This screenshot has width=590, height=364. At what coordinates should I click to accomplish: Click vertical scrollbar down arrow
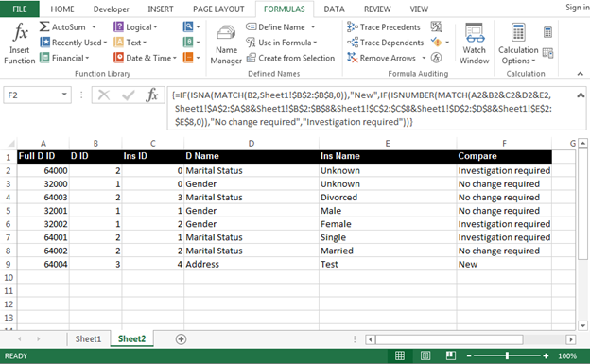click(x=582, y=325)
